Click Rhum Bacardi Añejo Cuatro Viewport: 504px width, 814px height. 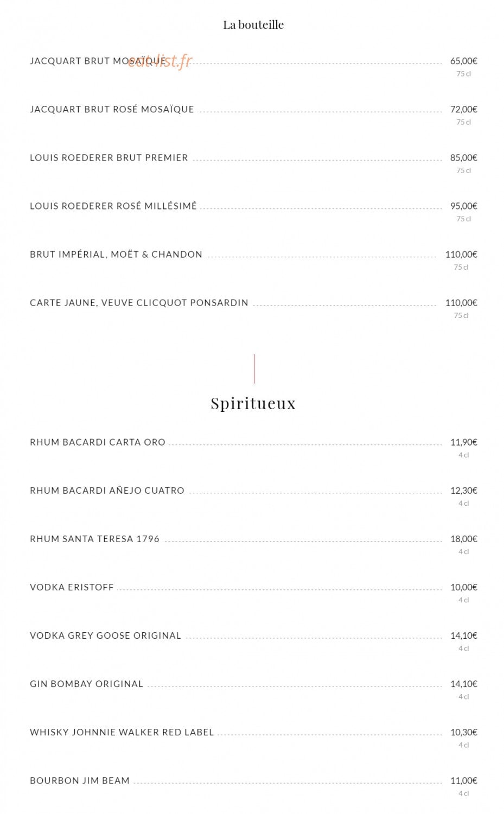point(107,491)
